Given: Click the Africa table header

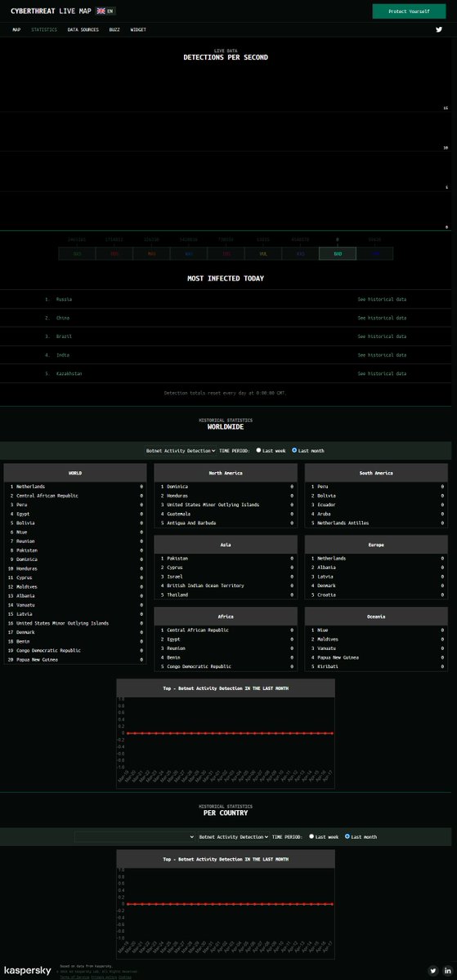Looking at the screenshot, I should [226, 617].
